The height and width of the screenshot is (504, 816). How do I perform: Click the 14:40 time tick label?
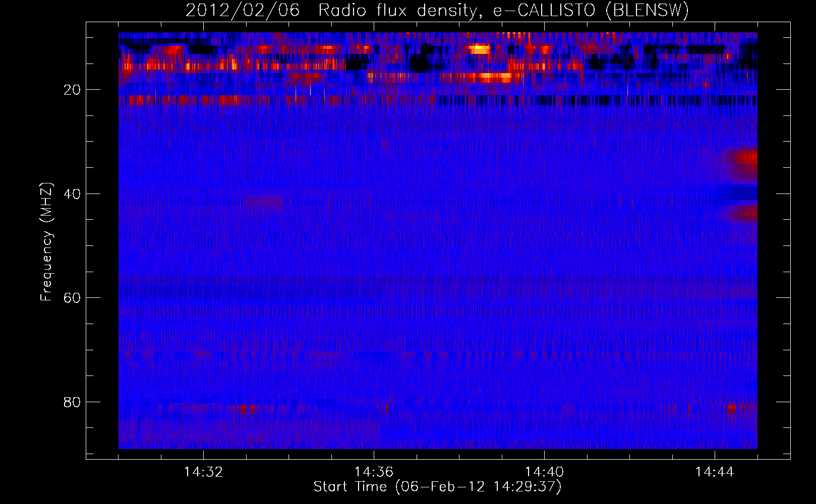(544, 472)
